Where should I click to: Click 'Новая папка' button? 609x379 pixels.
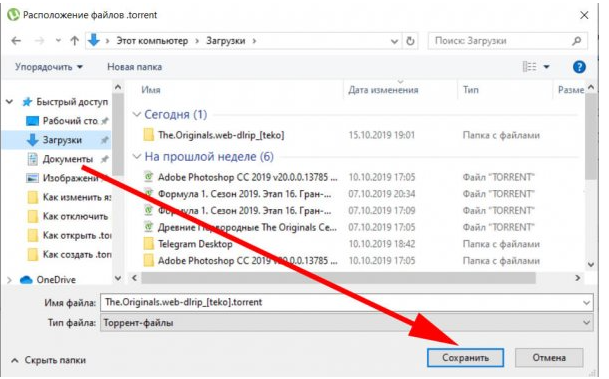[x=134, y=67]
